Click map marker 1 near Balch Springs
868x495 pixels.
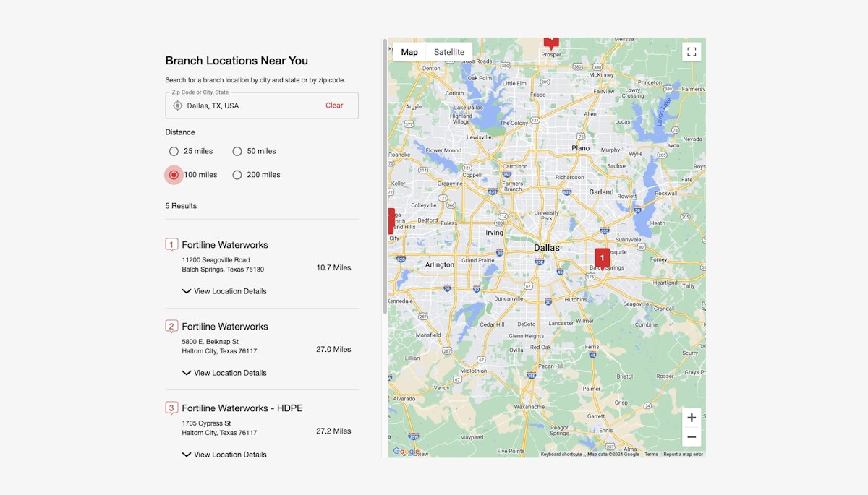tap(602, 259)
